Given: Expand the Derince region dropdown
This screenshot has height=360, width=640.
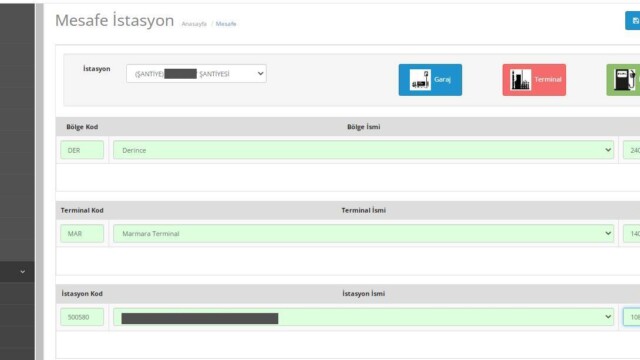Looking at the screenshot, I should [x=363, y=150].
